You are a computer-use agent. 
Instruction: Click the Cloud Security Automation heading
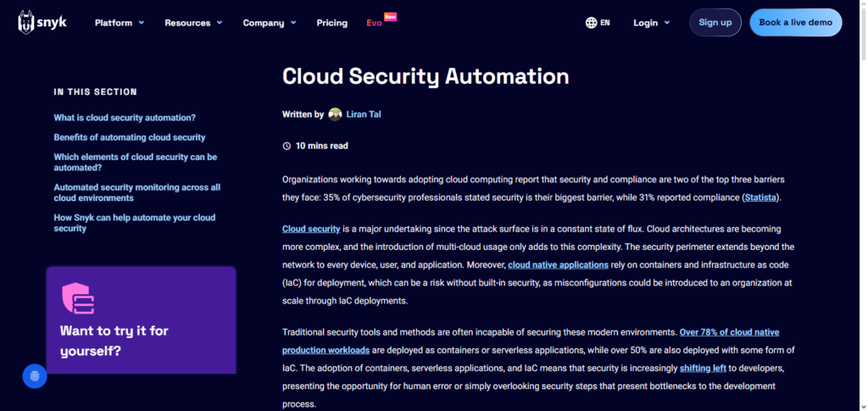coord(426,75)
